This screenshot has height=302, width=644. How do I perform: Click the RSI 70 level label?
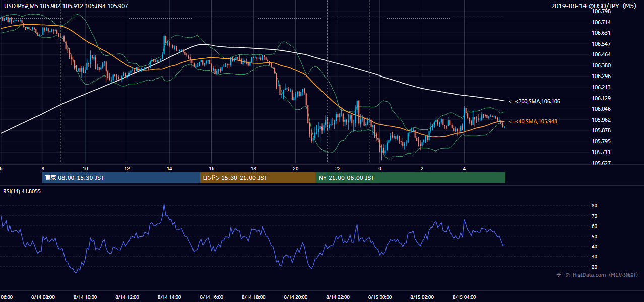(594, 216)
